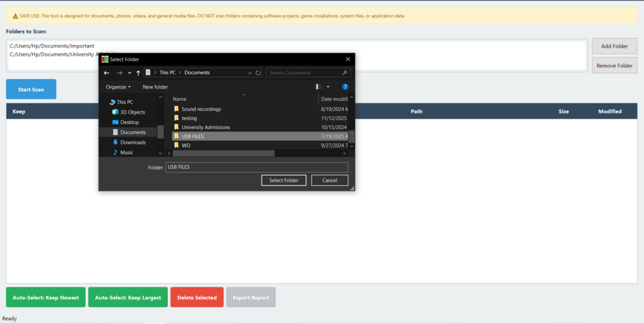This screenshot has height=324, width=644.
Task: Click the horizontal scrollbar in file list
Action: click(224, 153)
